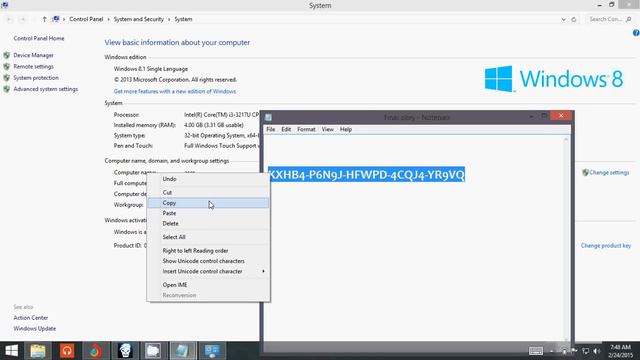This screenshot has width=640, height=360.
Task: Open System protection link
Action: [x=36, y=78]
